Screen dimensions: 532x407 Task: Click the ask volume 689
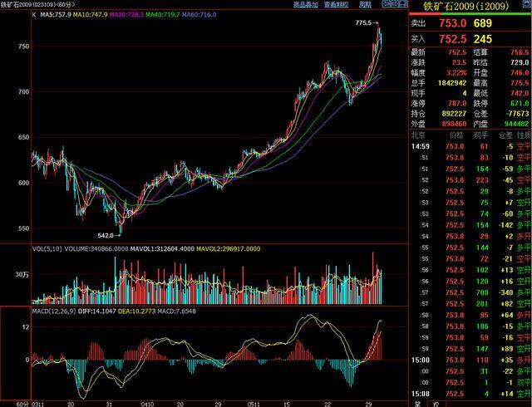(x=483, y=23)
